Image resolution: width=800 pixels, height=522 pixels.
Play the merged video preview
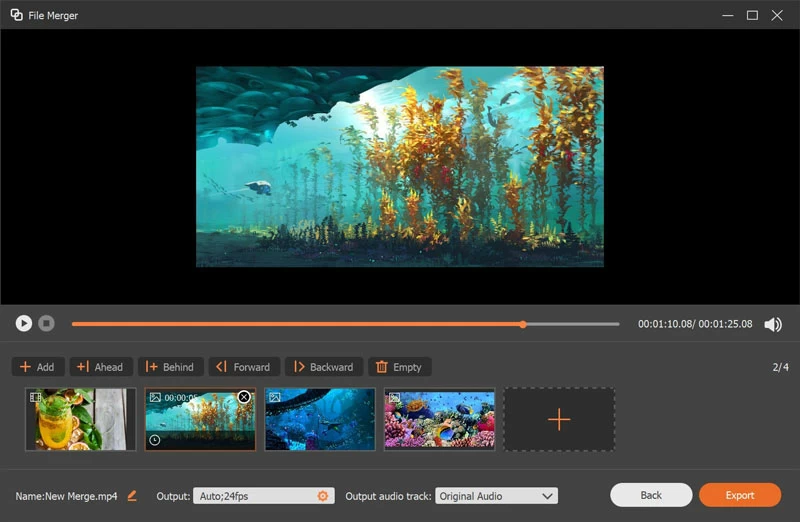(23, 324)
